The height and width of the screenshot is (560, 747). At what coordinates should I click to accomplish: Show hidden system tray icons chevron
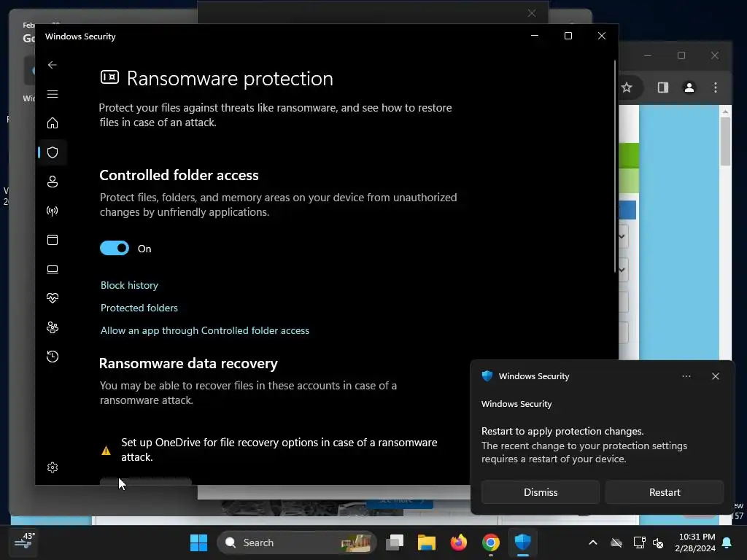[593, 542]
